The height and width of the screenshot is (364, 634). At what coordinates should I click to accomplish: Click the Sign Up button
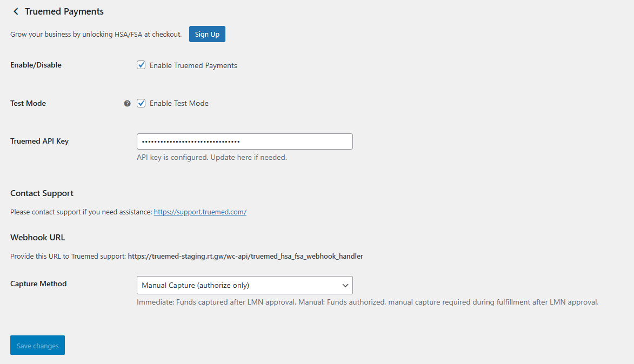coord(207,33)
